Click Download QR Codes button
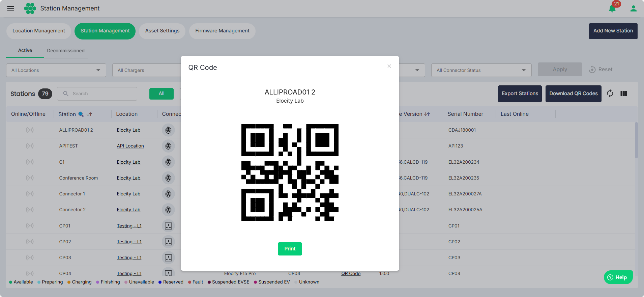The width and height of the screenshot is (644, 297). [573, 94]
